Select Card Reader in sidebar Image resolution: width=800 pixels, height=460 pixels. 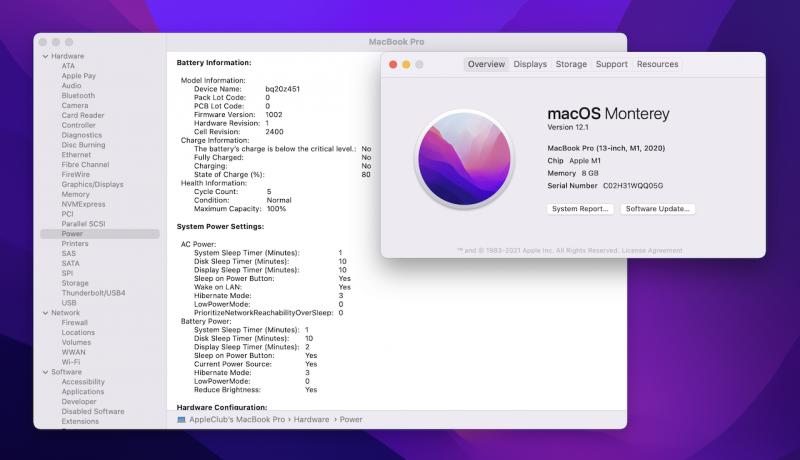point(83,115)
